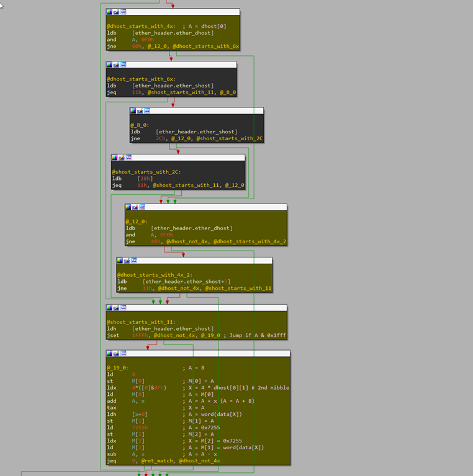
Task: Click the jeq 0, @ret_match instruction
Action: [x=163, y=461]
